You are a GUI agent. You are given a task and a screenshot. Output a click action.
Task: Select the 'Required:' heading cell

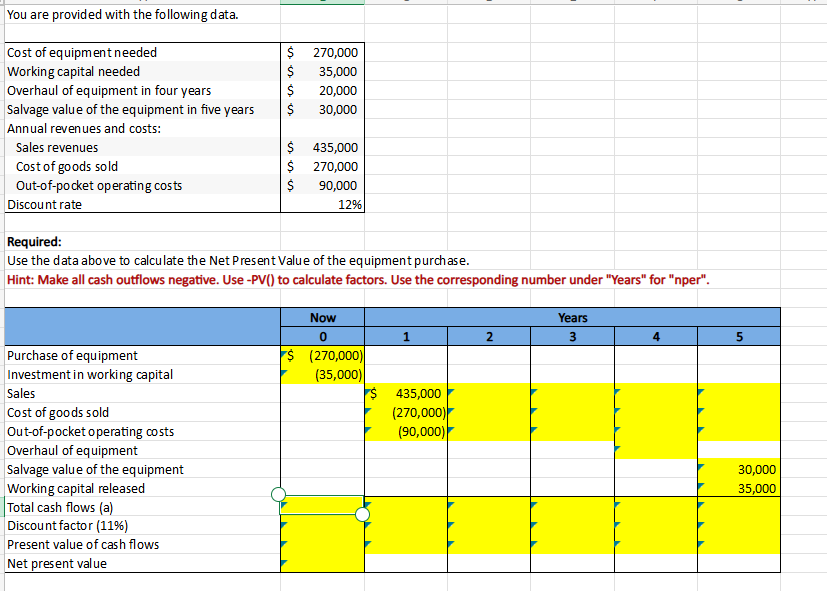pos(142,242)
